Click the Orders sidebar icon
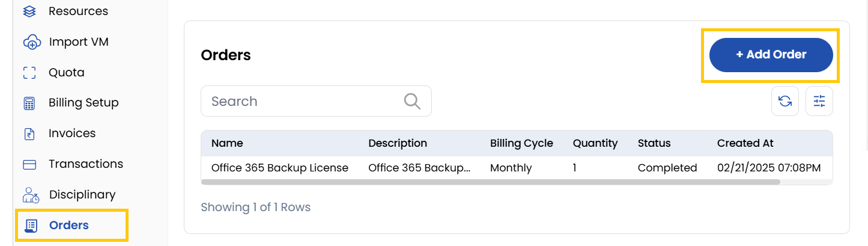This screenshot has width=868, height=246. click(30, 226)
